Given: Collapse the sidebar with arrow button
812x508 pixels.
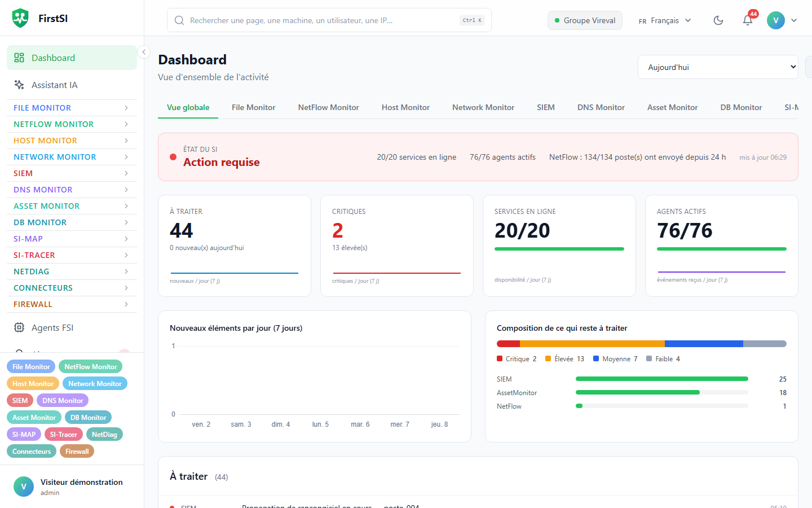Looking at the screenshot, I should click(144, 52).
